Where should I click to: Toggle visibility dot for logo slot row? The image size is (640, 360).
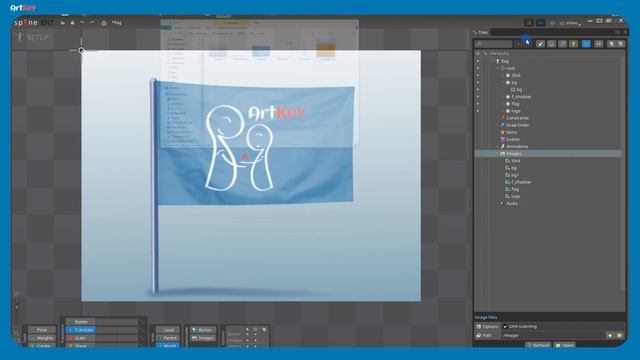[x=478, y=111]
